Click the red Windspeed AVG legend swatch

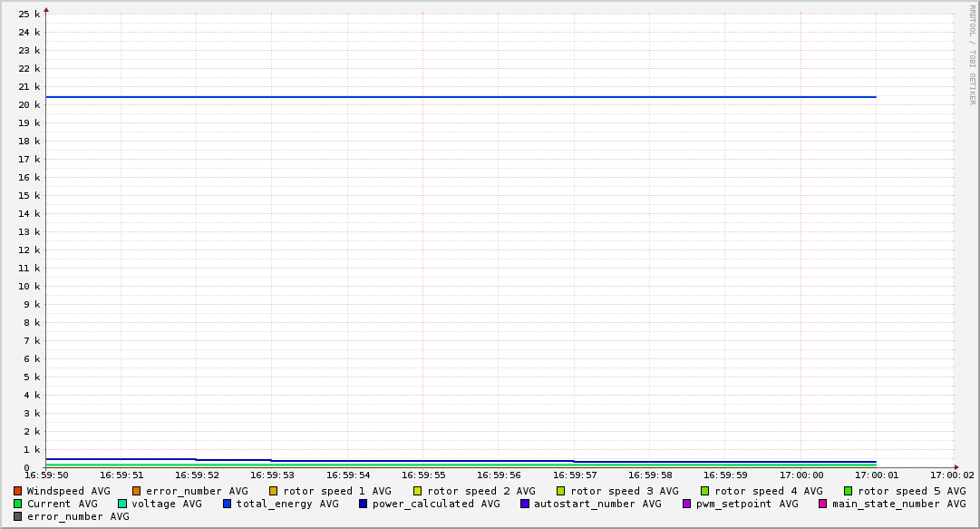tap(18, 491)
